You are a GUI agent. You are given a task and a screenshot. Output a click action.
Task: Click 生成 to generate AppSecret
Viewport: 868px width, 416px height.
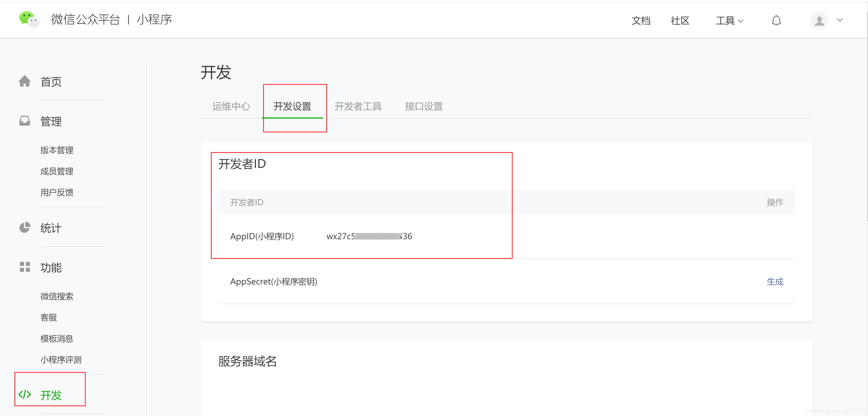pos(775,282)
